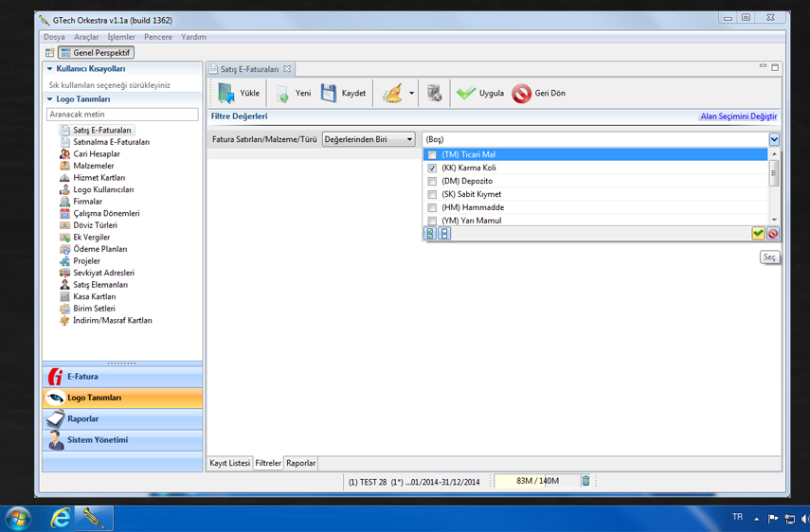
Task: Open Satış Elemanları item
Action: (x=100, y=284)
